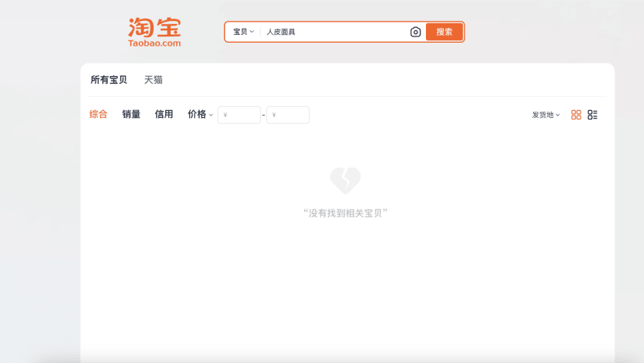Expand the 发货地 location dropdown

point(545,115)
